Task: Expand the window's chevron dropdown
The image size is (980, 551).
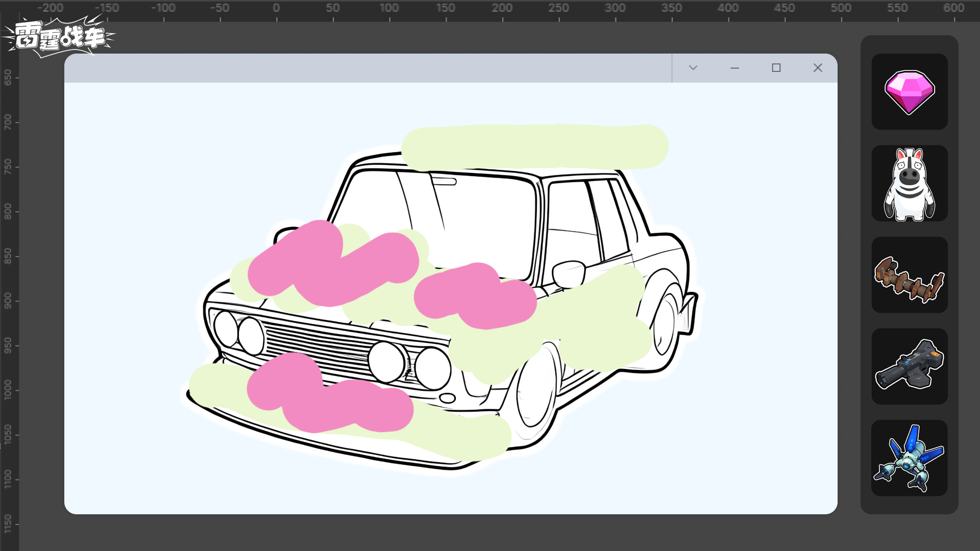Action: [693, 68]
